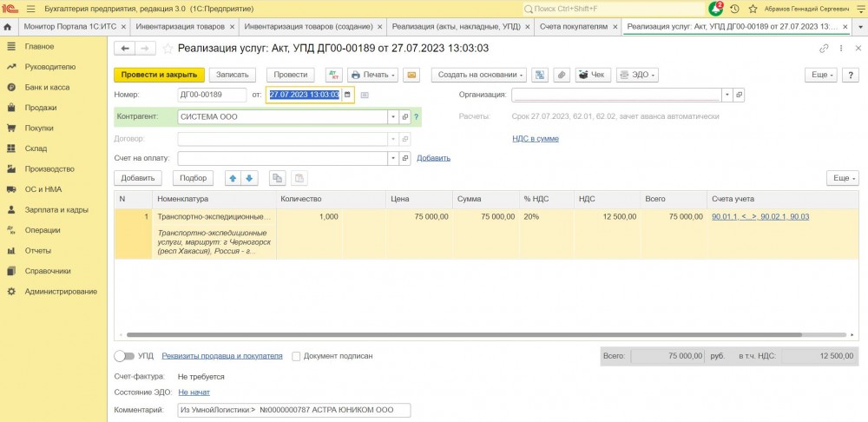Expand the Контрагент dropdown list

393,116
